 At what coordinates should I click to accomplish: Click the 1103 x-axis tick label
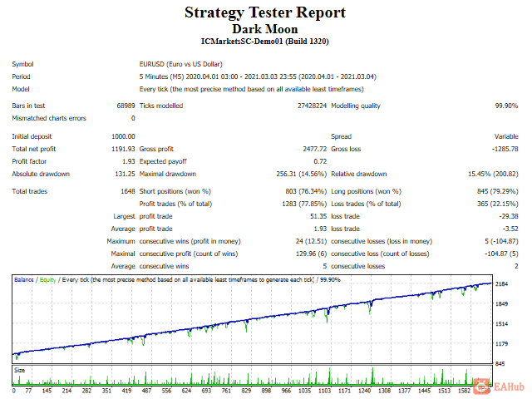(x=324, y=391)
